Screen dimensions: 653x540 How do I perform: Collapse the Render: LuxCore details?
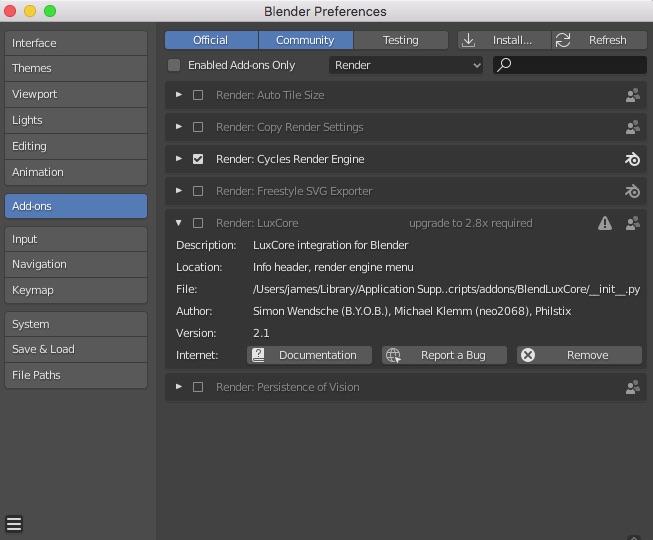click(x=179, y=224)
